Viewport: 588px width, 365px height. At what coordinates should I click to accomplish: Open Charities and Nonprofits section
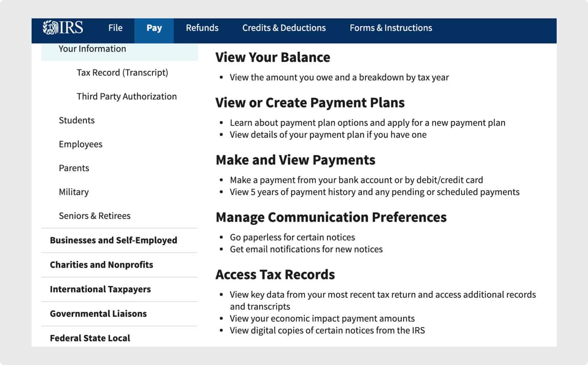click(x=101, y=265)
